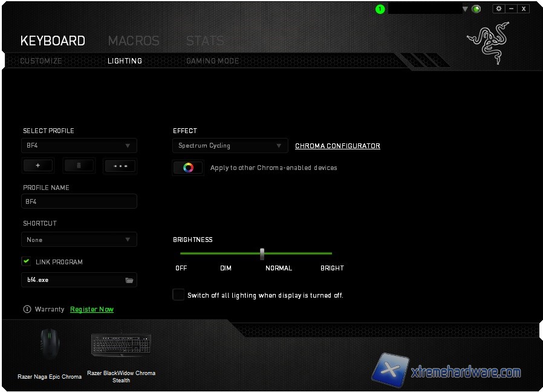Open the Effect dropdown showing Spectrum Cycling

coord(230,146)
